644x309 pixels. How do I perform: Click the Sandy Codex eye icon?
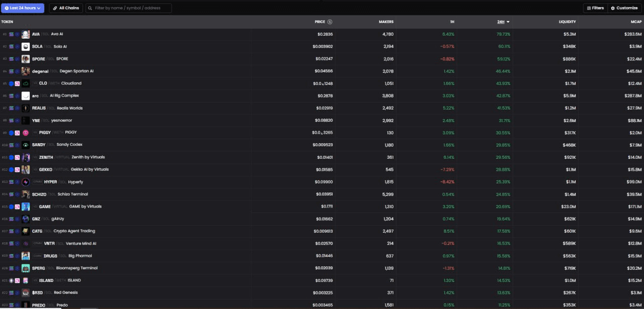coord(26,145)
